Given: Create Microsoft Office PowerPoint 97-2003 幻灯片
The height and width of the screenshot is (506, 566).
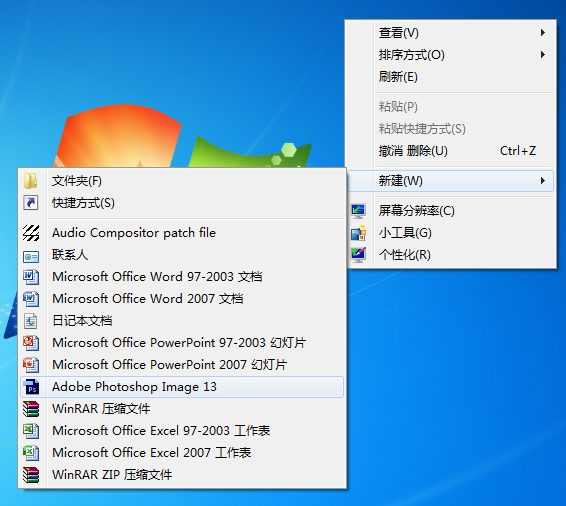Looking at the screenshot, I should pyautogui.click(x=182, y=343).
